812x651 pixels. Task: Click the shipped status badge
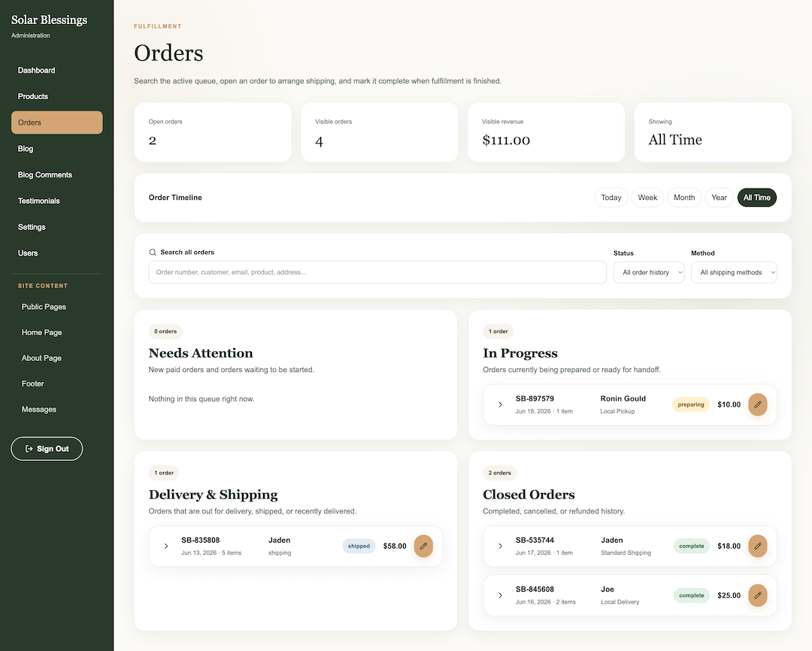click(x=359, y=546)
